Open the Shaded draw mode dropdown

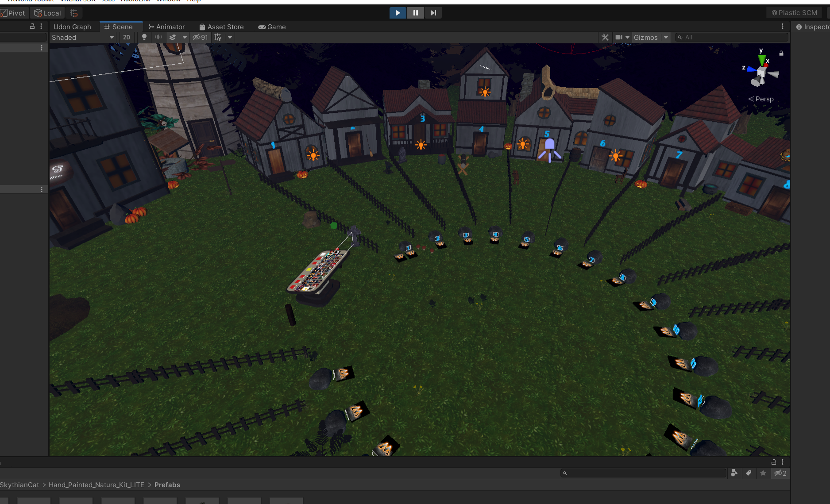coord(83,38)
